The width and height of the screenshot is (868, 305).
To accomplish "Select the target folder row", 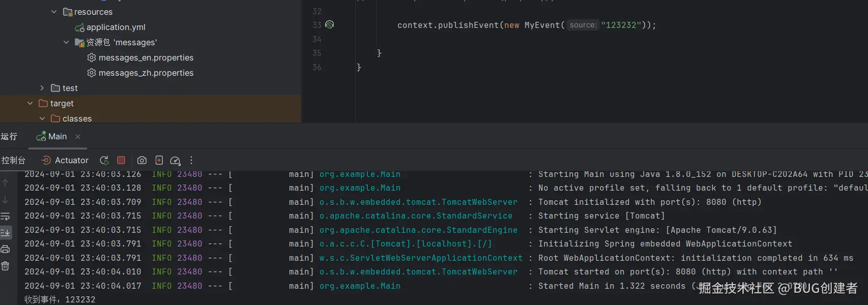I will point(151,103).
